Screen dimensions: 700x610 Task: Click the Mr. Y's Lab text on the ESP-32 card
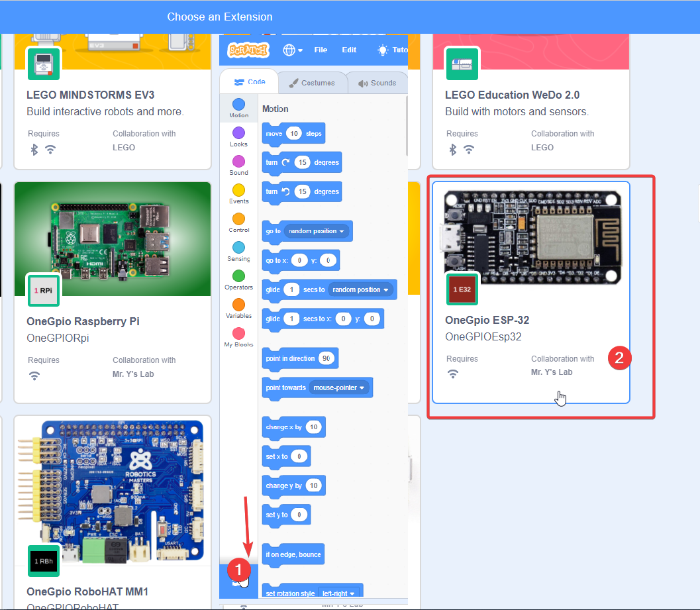(x=552, y=372)
